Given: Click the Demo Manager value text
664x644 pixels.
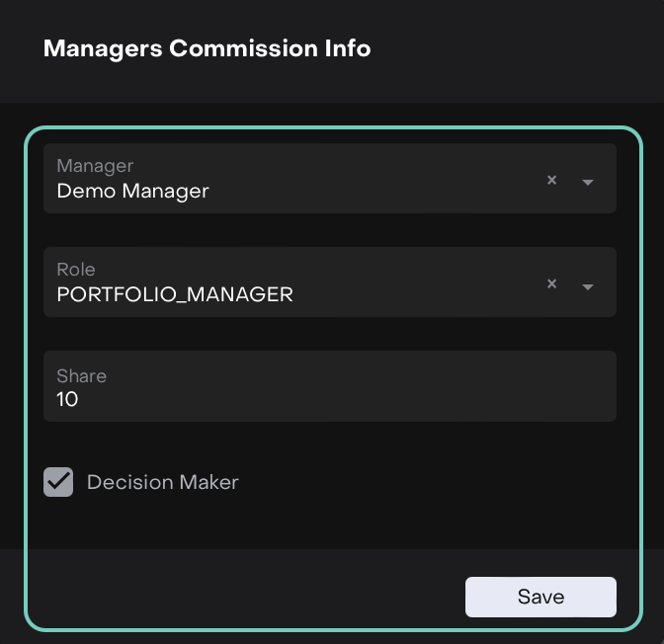Looking at the screenshot, I should (132, 191).
